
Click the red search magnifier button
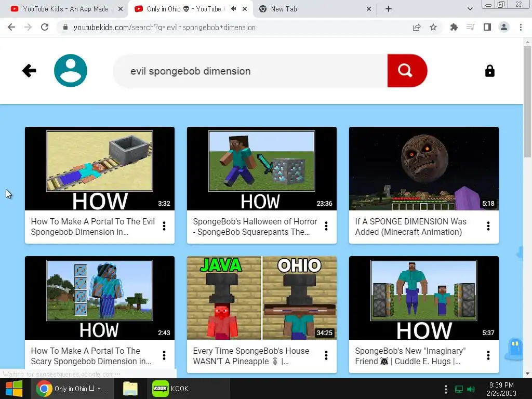tap(407, 71)
